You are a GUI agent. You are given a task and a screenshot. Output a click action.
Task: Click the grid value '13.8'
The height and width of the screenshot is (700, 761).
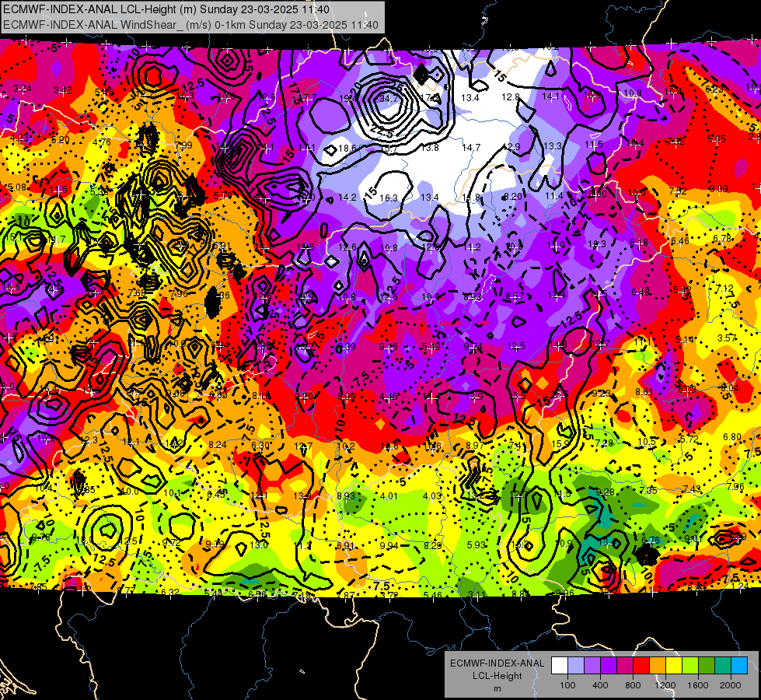430,147
